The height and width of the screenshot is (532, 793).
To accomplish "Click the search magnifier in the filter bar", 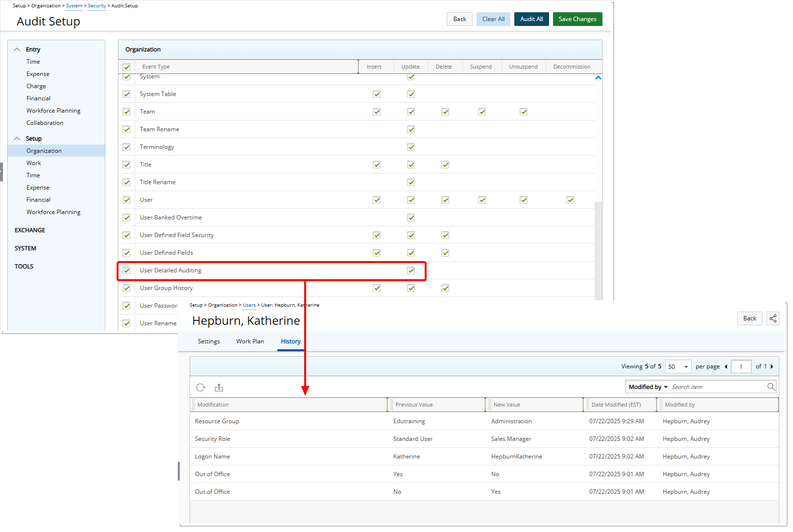I will click(771, 387).
